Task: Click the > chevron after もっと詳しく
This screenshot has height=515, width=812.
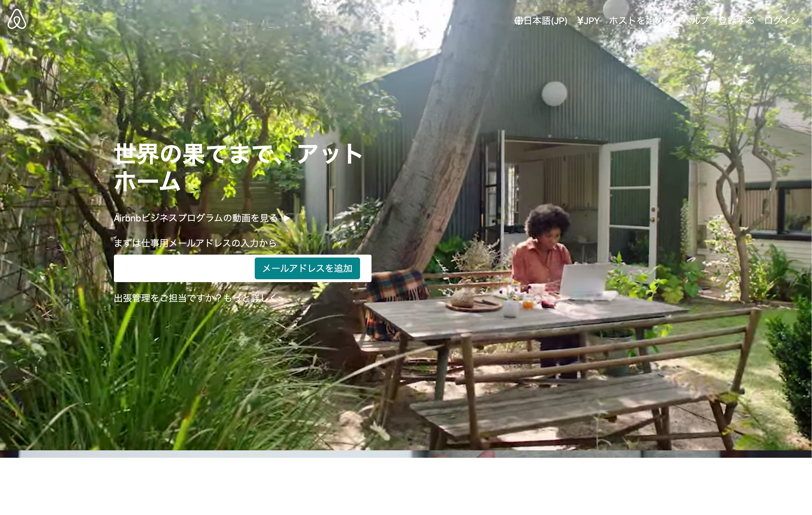Action: (x=281, y=299)
